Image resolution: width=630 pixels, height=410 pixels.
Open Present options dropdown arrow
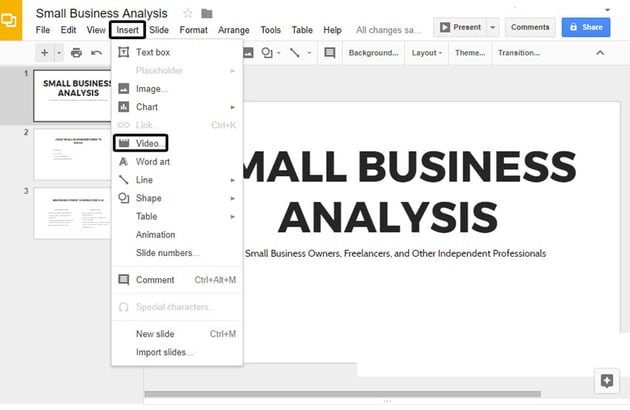493,27
